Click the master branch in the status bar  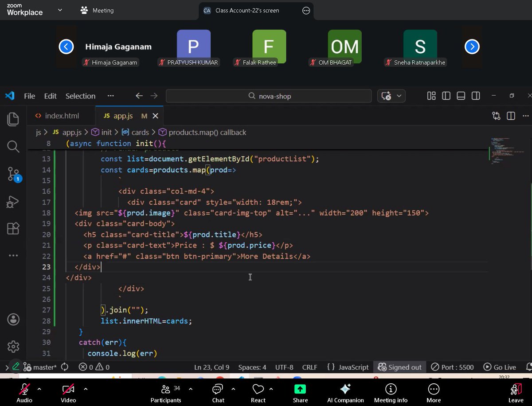pos(40,367)
